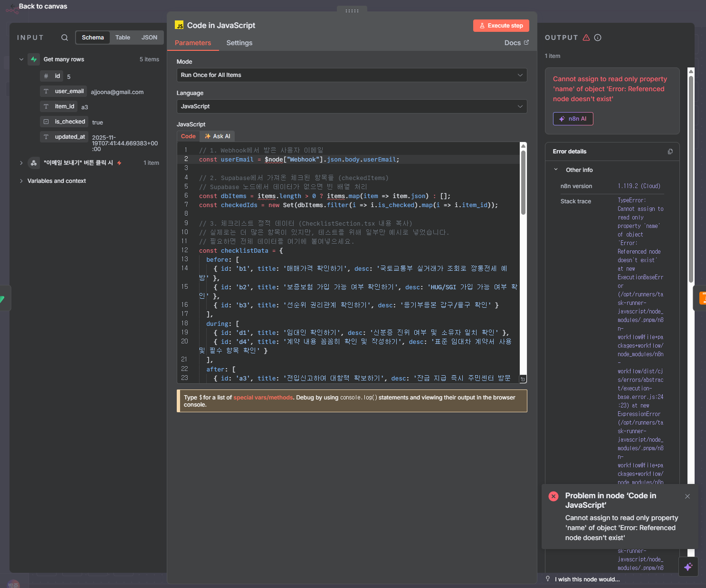The image size is (706, 588).
Task: Click the search icon in Input panel
Action: (65, 38)
